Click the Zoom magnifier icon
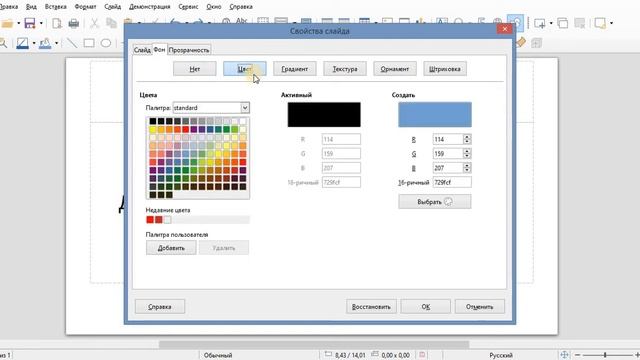 [3, 43]
